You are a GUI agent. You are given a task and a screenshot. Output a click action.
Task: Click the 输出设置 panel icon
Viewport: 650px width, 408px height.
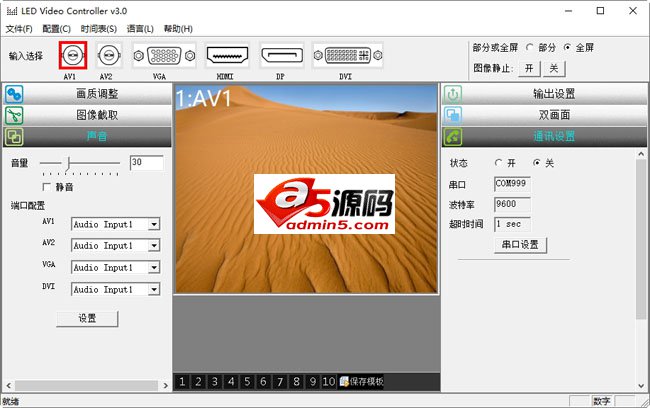[452, 94]
